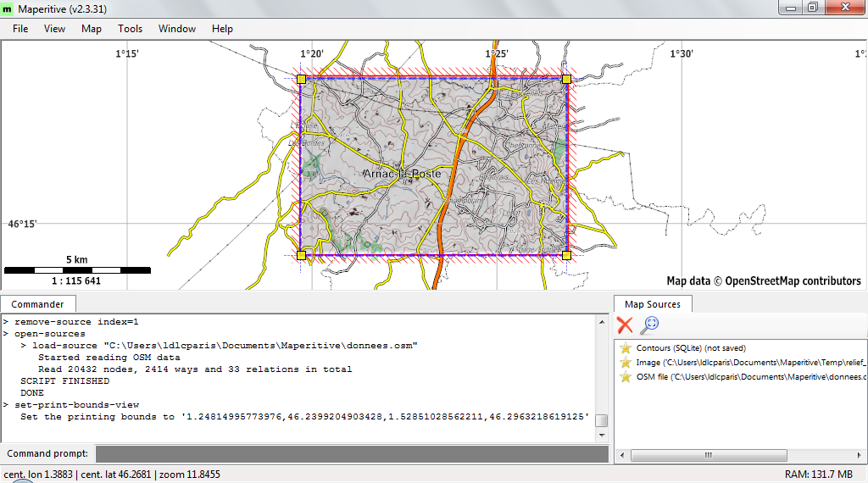Screen dimensions: 868x483
Task: Click the 'Read 20432 nodes' log line
Action: pos(195,369)
